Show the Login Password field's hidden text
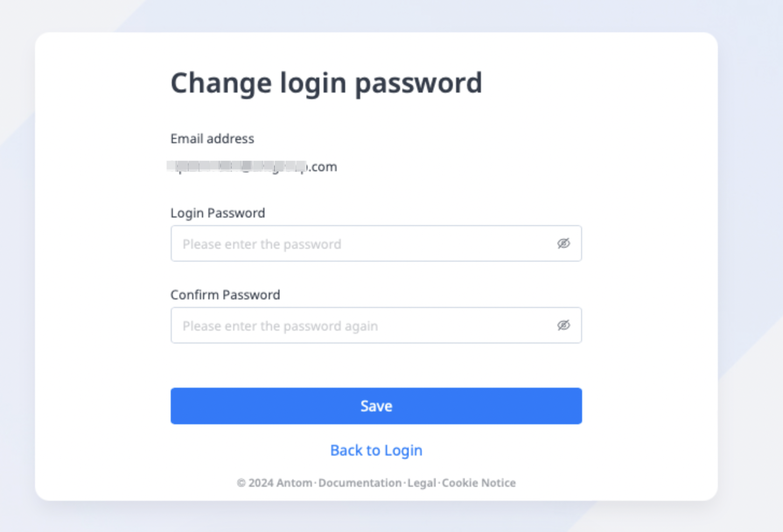The width and height of the screenshot is (783, 532). pyautogui.click(x=563, y=243)
